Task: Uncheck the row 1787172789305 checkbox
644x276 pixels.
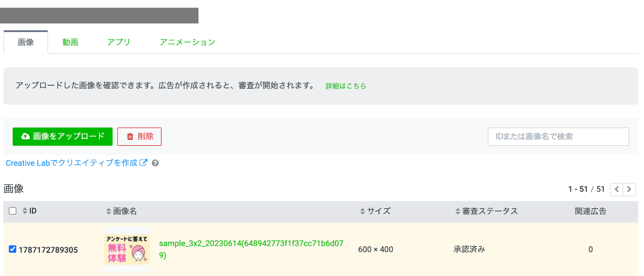Action: 13,249
